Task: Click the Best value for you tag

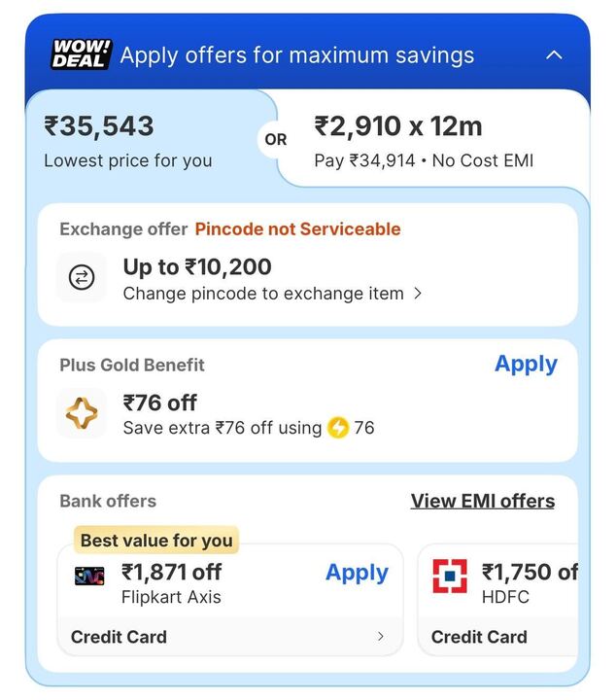Action: click(156, 541)
